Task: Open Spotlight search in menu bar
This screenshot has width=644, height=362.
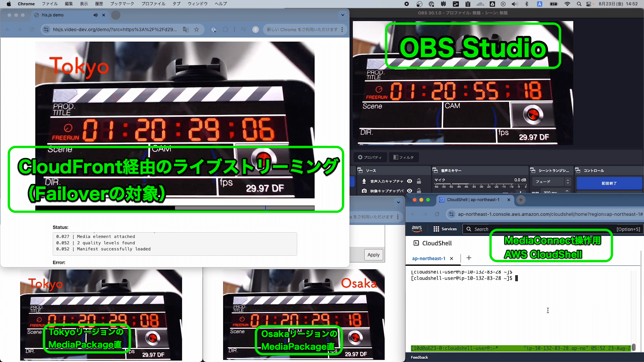Action: pos(579,4)
